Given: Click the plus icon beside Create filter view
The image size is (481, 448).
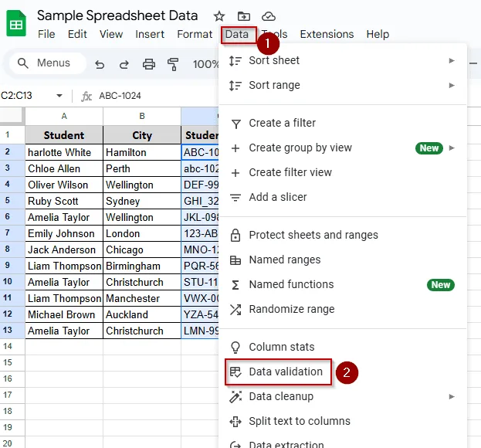Looking at the screenshot, I should (x=235, y=173).
